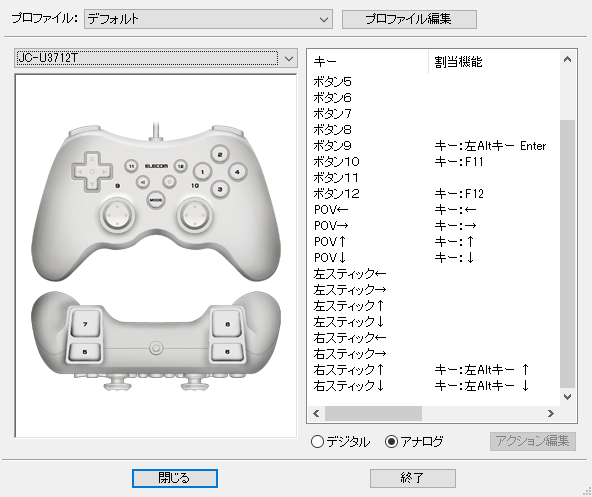Viewport: 592px width, 497px height.
Task: Click the キー column header
Action: coord(368,62)
